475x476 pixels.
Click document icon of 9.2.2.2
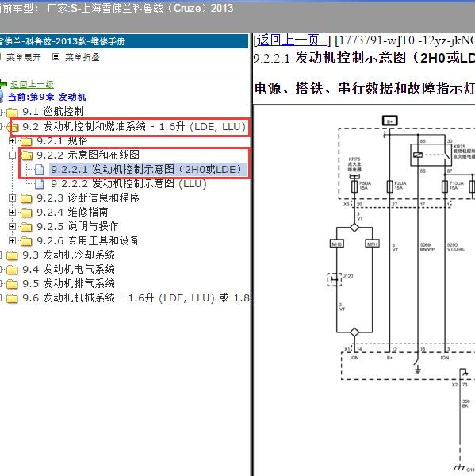tap(40, 184)
